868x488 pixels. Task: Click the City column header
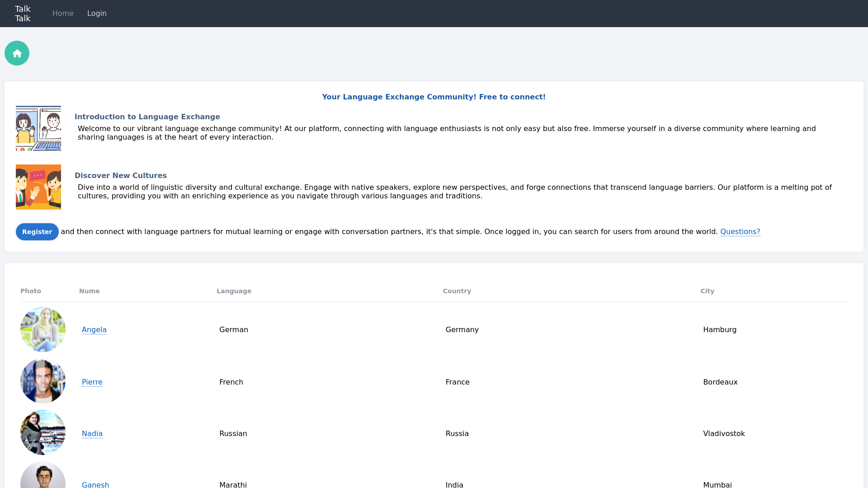point(708,291)
